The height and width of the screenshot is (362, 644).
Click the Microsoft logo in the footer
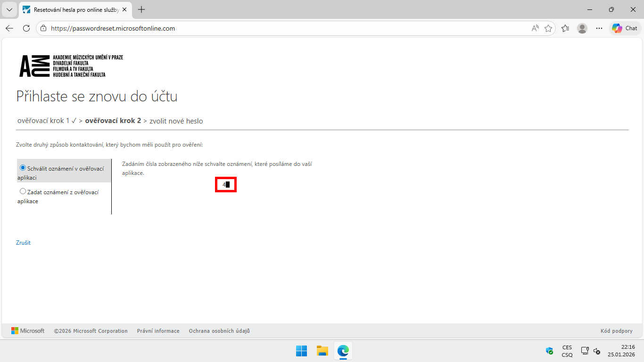(28, 330)
